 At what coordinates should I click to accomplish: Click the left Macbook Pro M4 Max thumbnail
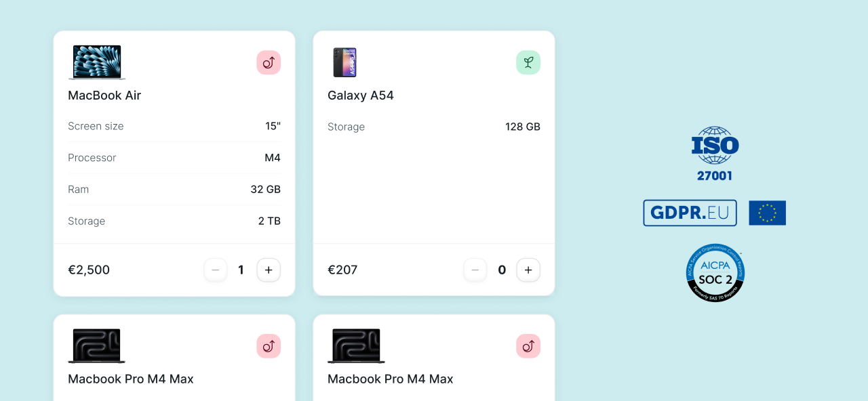(97, 345)
